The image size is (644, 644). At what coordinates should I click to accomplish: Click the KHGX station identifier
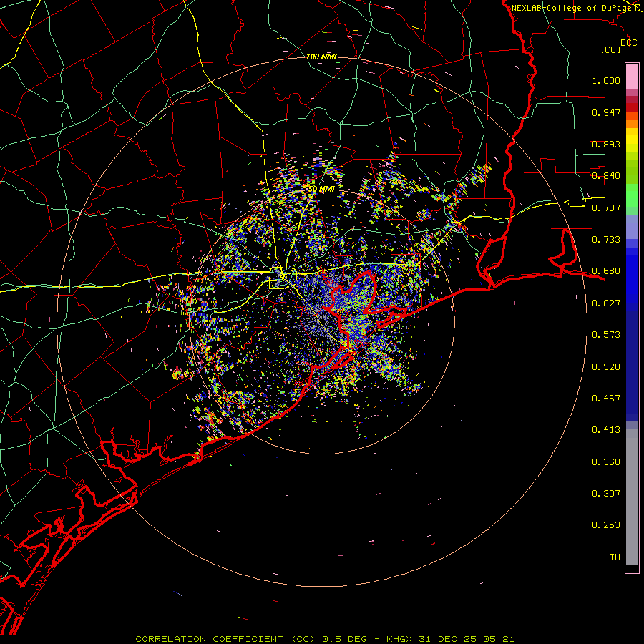point(400,639)
